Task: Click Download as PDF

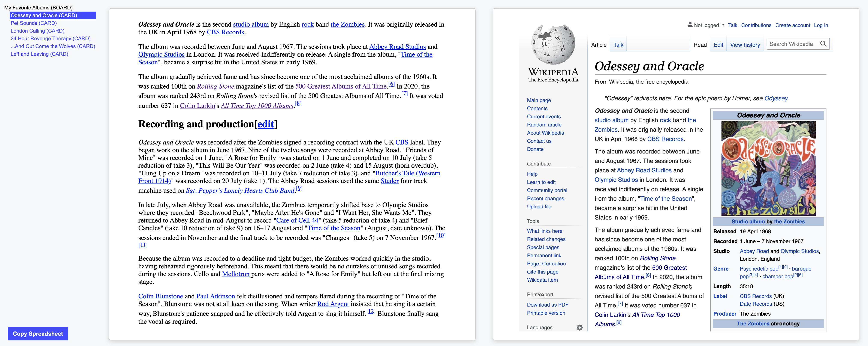Action: coord(547,305)
